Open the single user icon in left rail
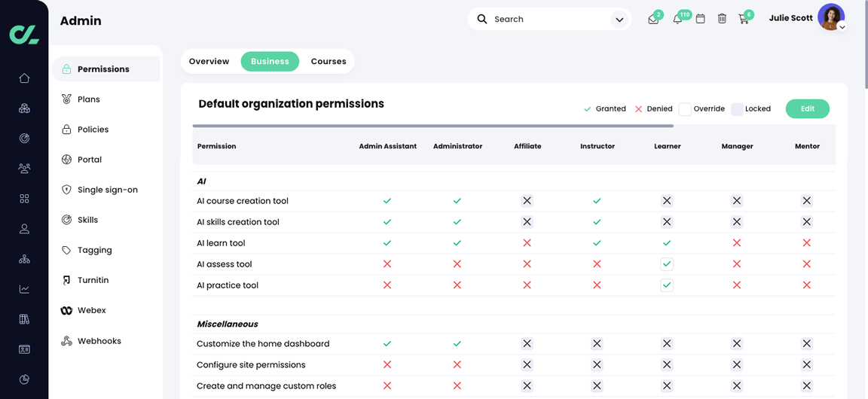The width and height of the screenshot is (868, 399). (x=24, y=229)
